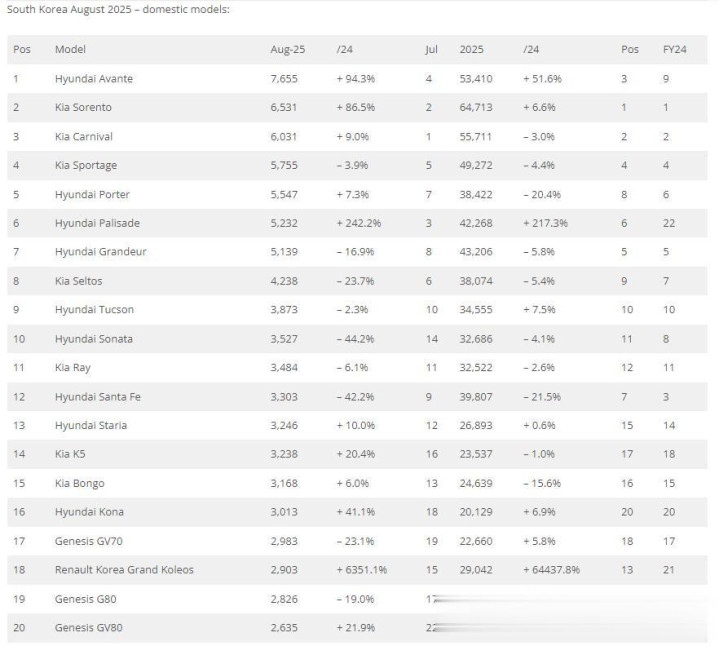Image resolution: width=719 pixels, height=646 pixels.
Task: Click the South Korea August 2025 heading
Action: 118,9
